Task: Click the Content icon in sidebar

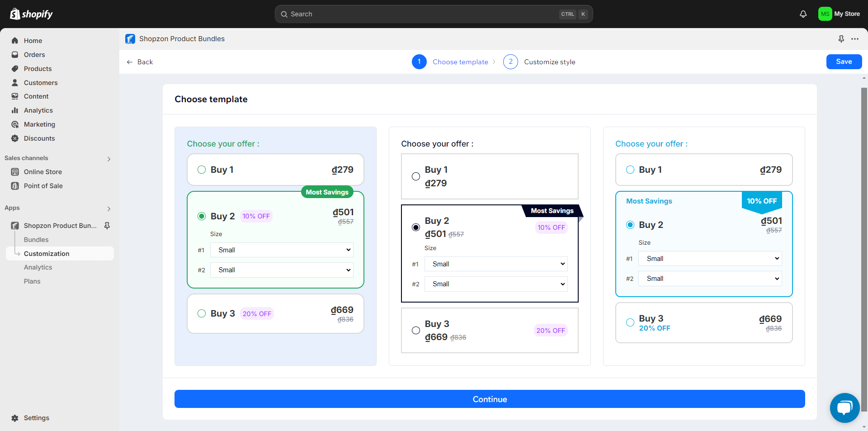Action: point(15,96)
